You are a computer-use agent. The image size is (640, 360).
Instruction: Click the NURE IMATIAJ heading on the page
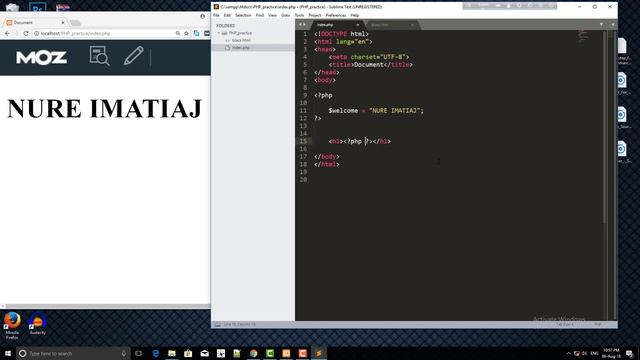tap(104, 109)
